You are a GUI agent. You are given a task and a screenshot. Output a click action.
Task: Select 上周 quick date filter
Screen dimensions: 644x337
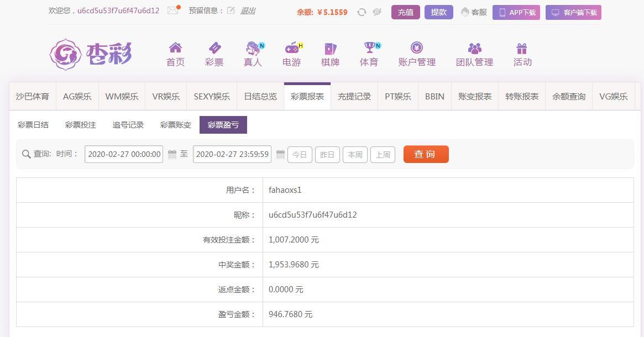coord(383,155)
